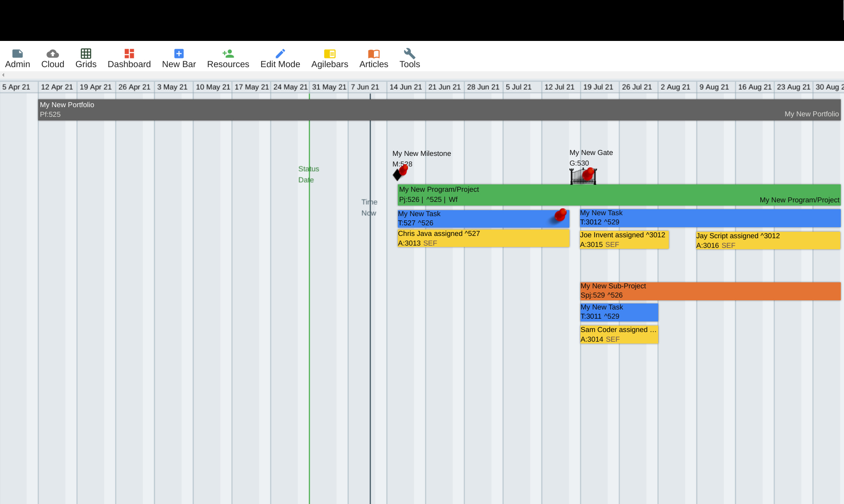Screen dimensions: 844x504
Task: Click the 14 Jun 21 date header
Action: pyautogui.click(x=405, y=87)
